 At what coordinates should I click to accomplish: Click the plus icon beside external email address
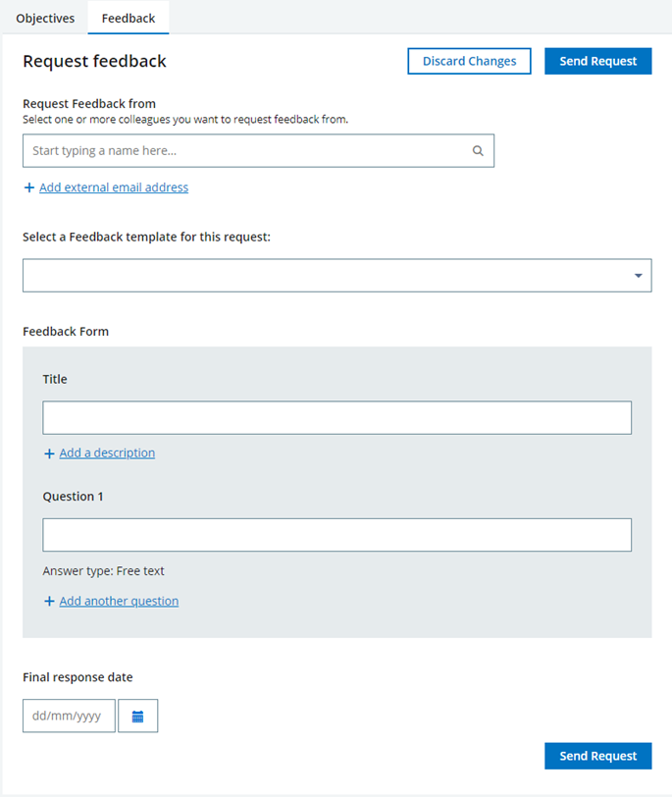pyautogui.click(x=29, y=187)
